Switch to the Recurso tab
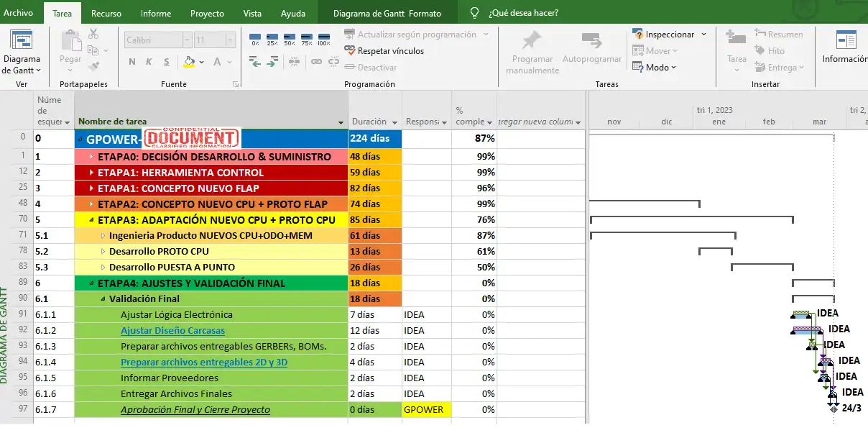This screenshot has height=433, width=868. [106, 13]
